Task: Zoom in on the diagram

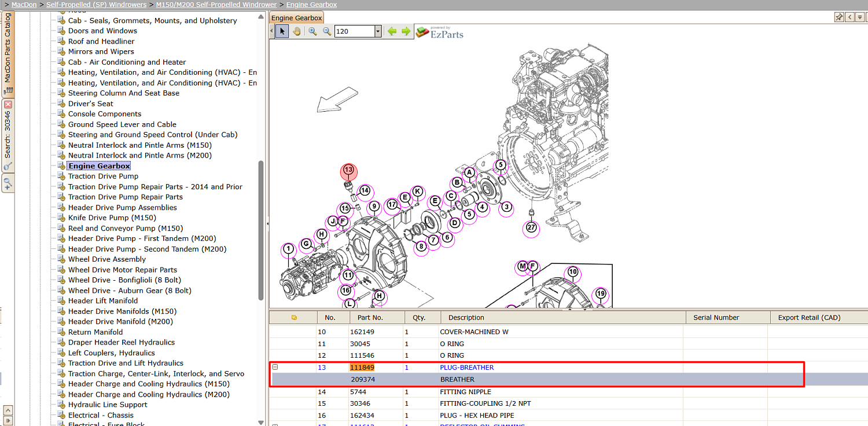Action: point(312,31)
